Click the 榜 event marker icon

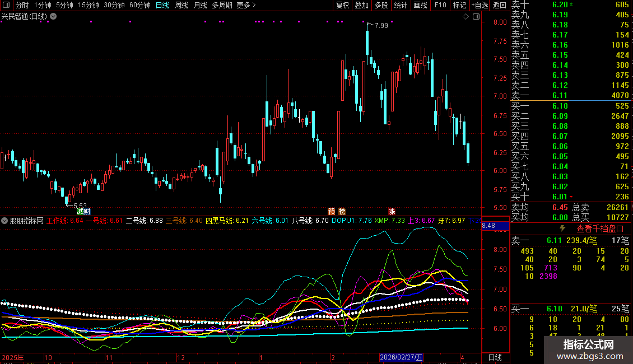pyautogui.click(x=342, y=211)
